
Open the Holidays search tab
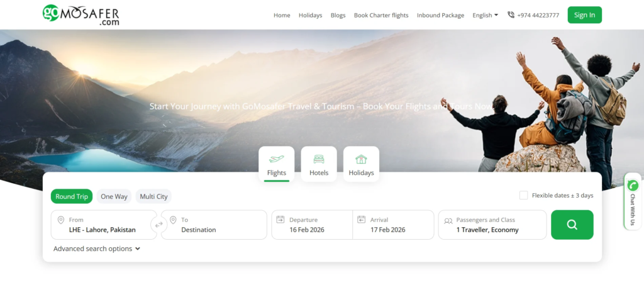click(361, 164)
